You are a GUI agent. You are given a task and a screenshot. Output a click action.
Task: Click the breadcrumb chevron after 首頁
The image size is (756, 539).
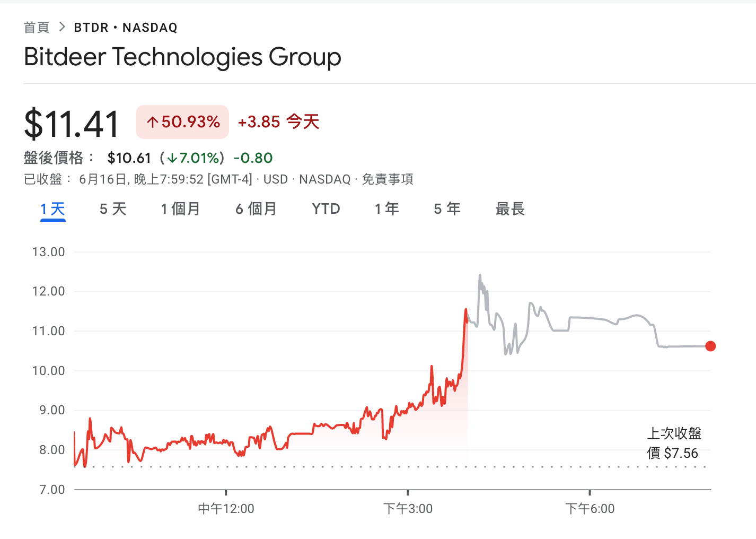pyautogui.click(x=61, y=26)
